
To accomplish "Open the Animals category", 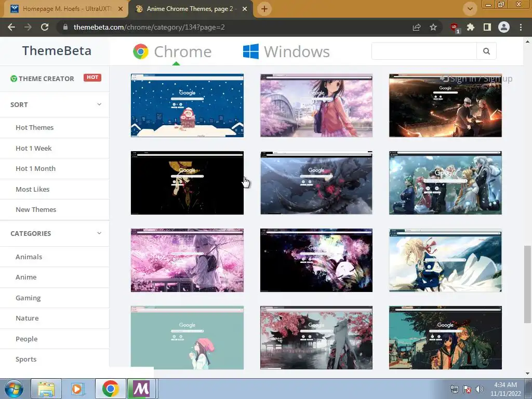I will click(x=29, y=257).
